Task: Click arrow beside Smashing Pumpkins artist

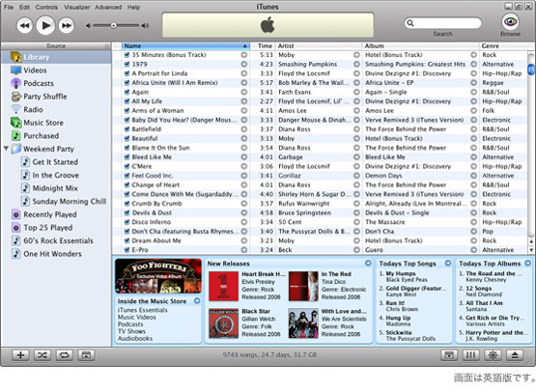Action: (x=356, y=64)
